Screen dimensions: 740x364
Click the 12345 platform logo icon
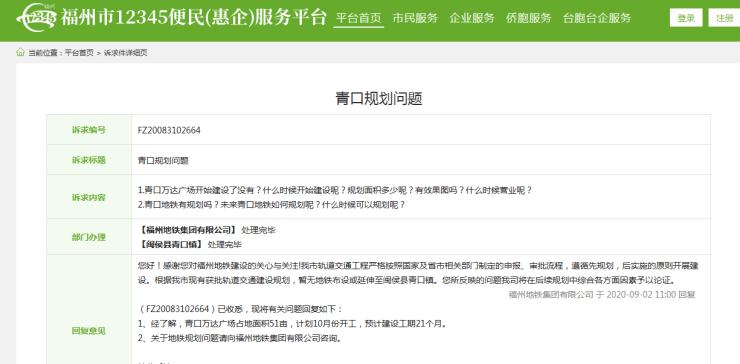[37, 17]
